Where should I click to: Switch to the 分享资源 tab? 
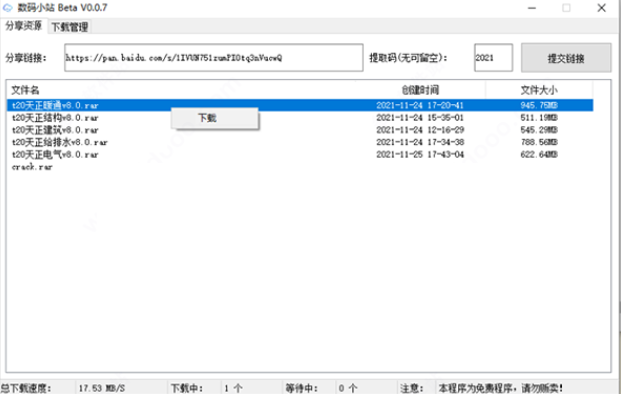pos(24,26)
